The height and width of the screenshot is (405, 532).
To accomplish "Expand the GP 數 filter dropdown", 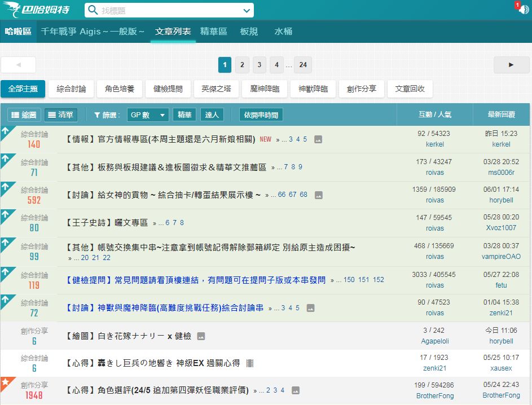I will tap(148, 115).
